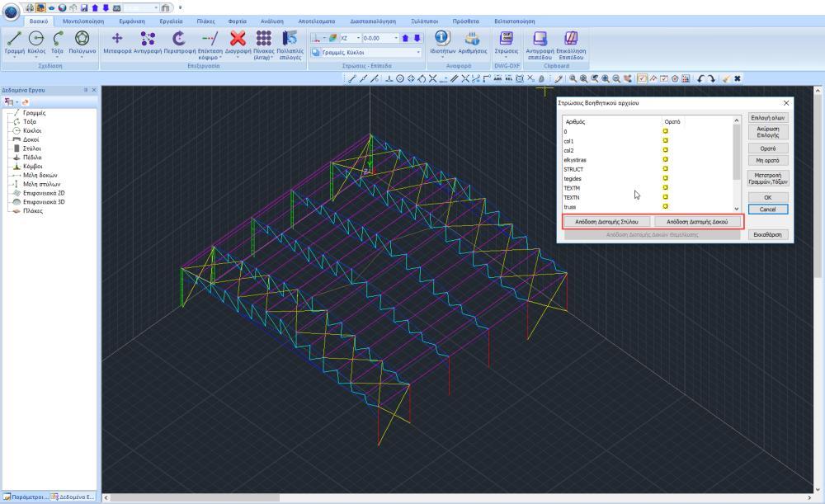Click the perpendicular snap icon in toolbar
This screenshot has width=825, height=504.
pos(389,78)
